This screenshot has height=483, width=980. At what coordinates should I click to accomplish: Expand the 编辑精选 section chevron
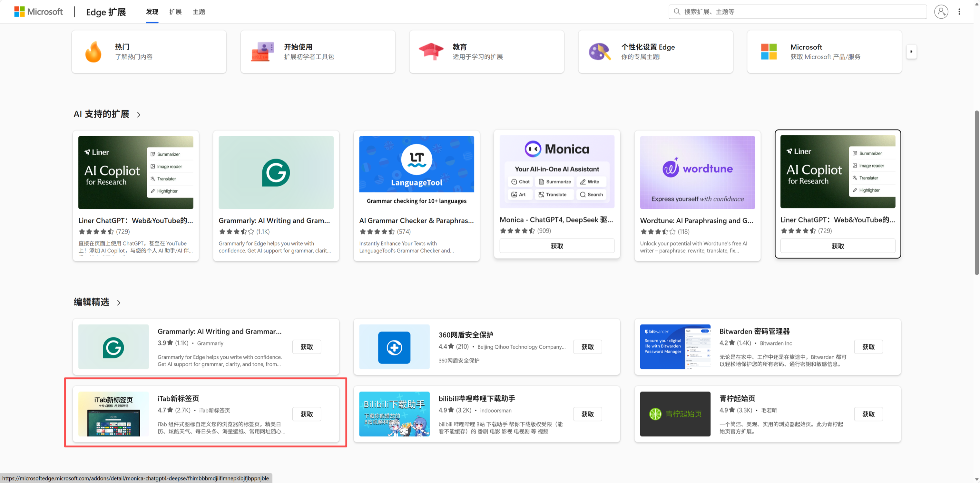coord(119,303)
